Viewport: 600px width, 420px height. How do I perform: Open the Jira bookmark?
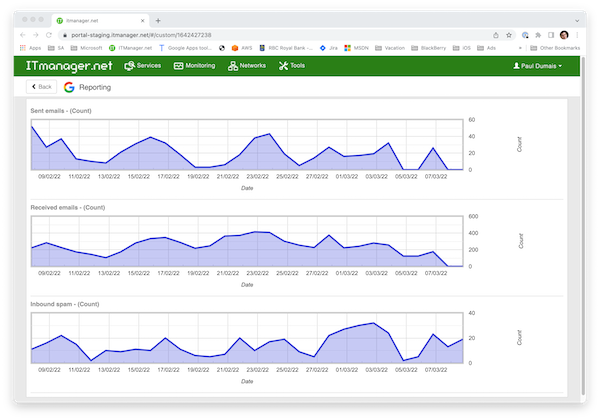329,48
